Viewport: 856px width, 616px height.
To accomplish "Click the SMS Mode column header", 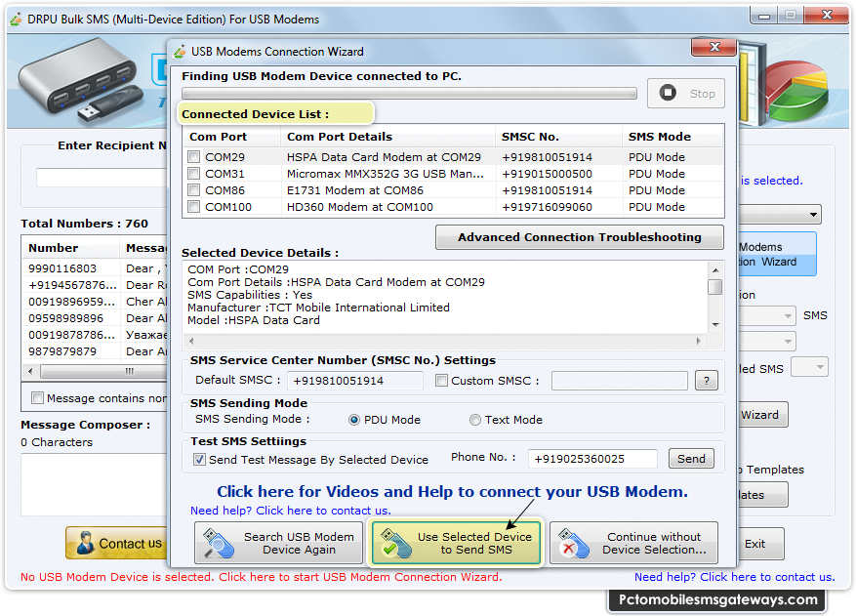I will click(673, 137).
